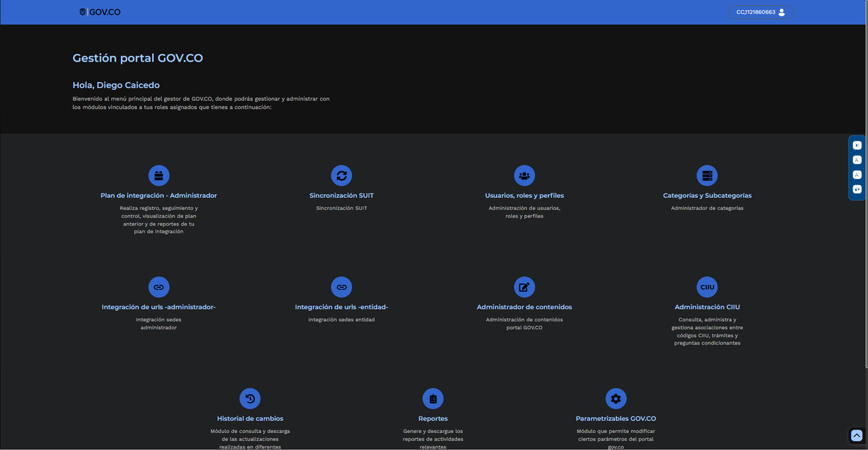Screen dimensions: 868x450
Task: Click the 'Bienvenido al menú principal' paragraph
Action: tap(201, 103)
